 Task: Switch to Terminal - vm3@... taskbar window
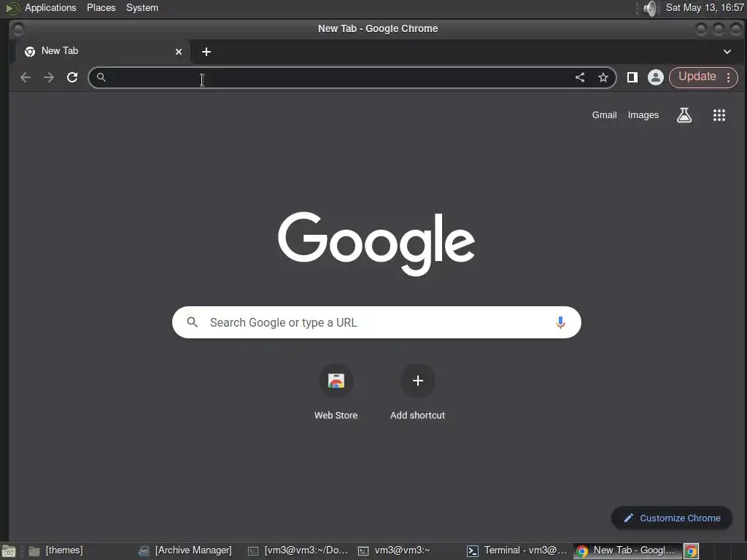click(517, 551)
